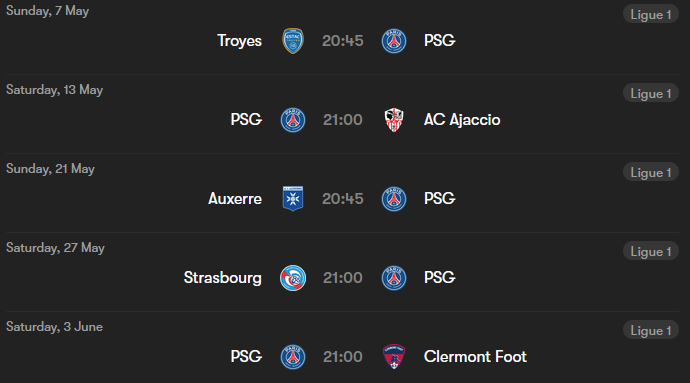Image resolution: width=690 pixels, height=383 pixels.
Task: Click the PSG crest in the Clermont Foot fixture
Action: [x=293, y=357]
